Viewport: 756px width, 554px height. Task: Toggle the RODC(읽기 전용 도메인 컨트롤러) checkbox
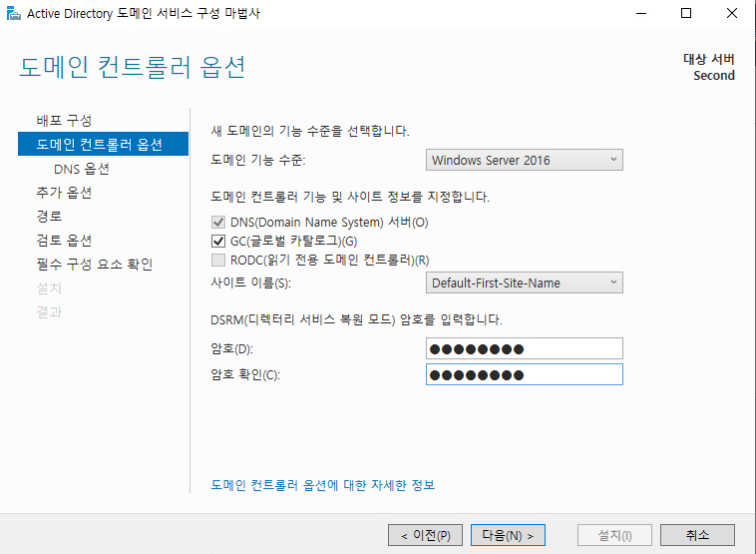(x=218, y=261)
